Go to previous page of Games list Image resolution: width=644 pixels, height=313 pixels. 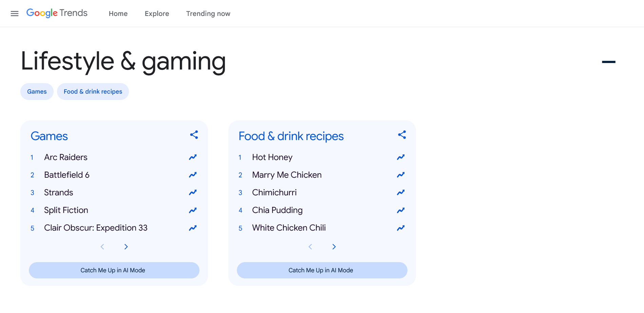coord(102,247)
